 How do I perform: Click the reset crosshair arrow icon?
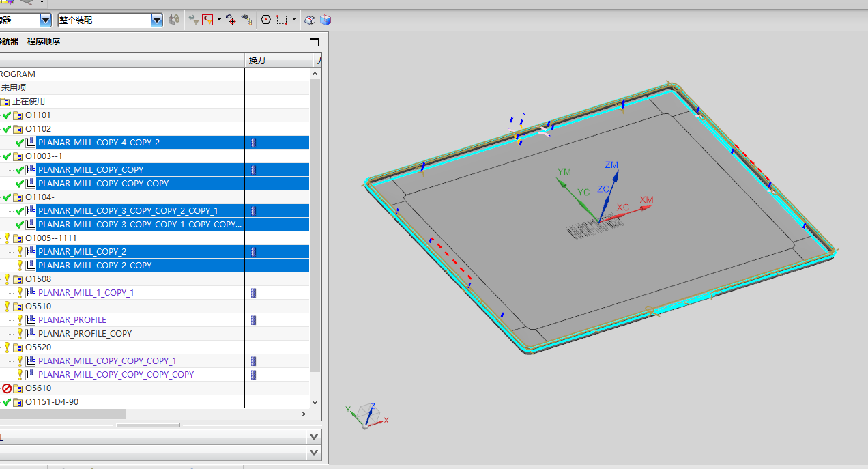click(x=231, y=20)
